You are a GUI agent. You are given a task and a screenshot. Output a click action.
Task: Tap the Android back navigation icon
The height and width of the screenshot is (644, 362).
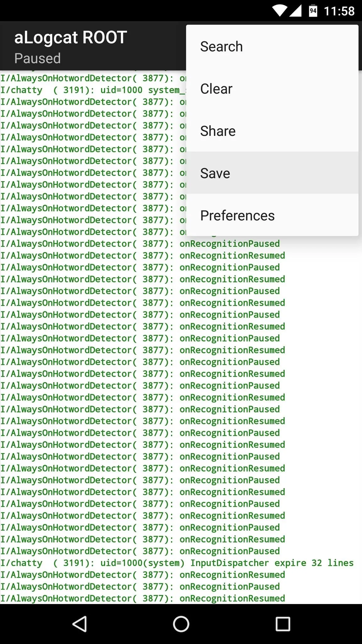point(80,624)
